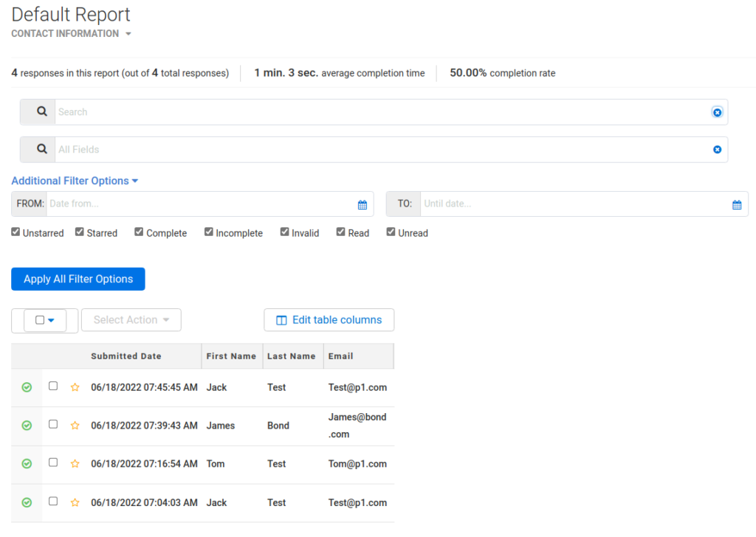Click the clear icon in Search field
This screenshot has height=537, width=756.
pyautogui.click(x=717, y=112)
